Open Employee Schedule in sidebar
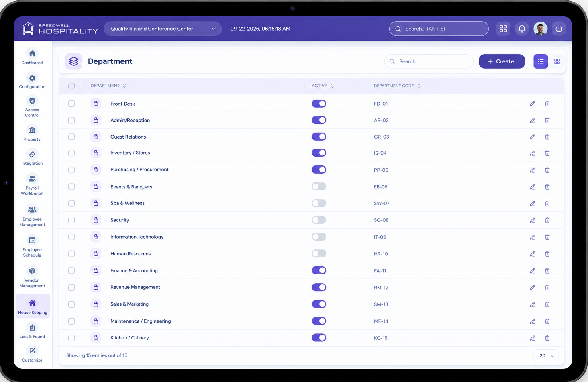The height and width of the screenshot is (382, 588). (32, 246)
